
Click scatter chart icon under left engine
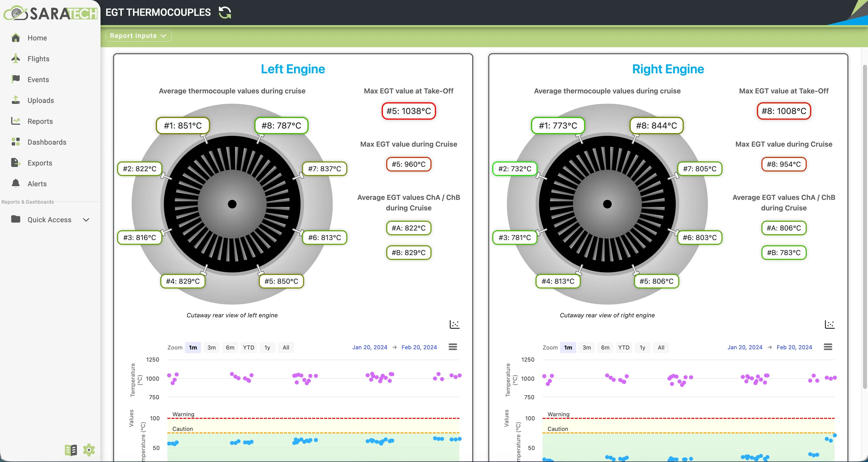[x=455, y=325]
